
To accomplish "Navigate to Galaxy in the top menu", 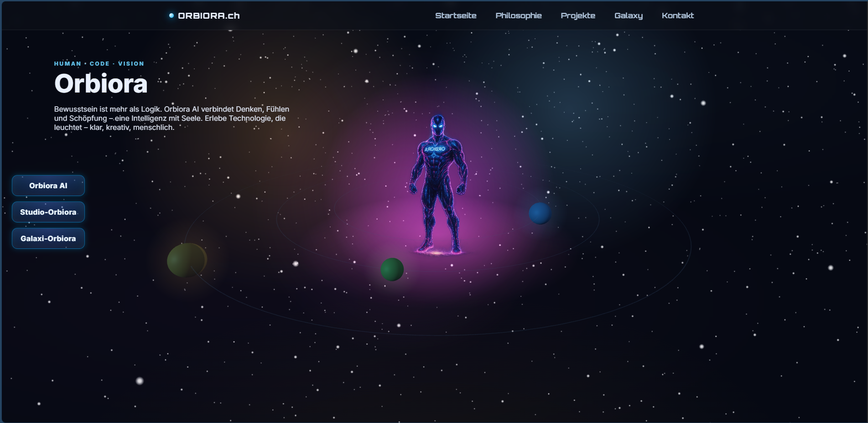I will 628,15.
